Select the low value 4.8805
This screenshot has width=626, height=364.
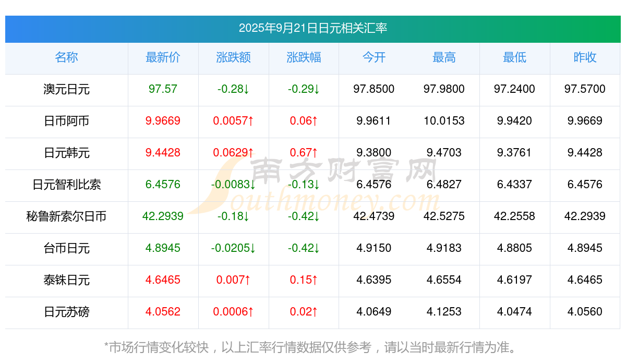coord(515,248)
